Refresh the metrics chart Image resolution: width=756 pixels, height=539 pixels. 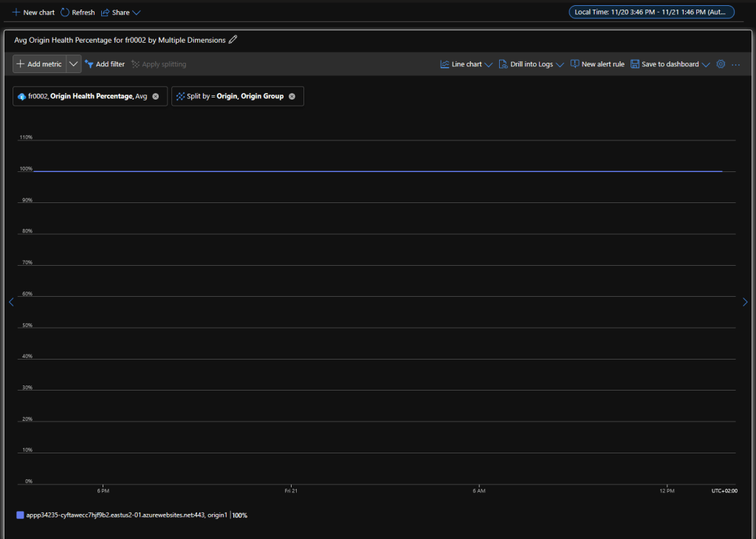point(77,13)
